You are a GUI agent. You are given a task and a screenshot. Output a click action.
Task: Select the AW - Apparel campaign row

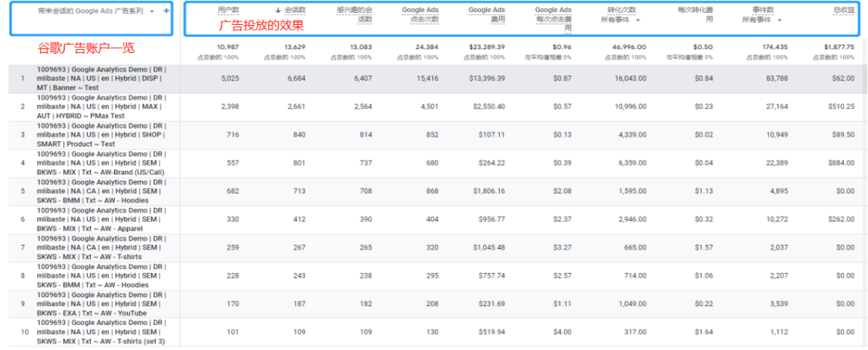pyautogui.click(x=100, y=219)
